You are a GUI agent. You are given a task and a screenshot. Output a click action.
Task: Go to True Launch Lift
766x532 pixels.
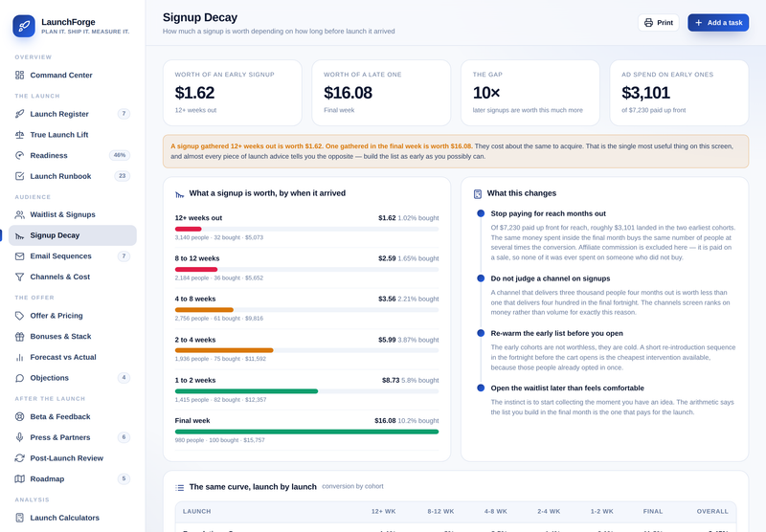(73, 135)
